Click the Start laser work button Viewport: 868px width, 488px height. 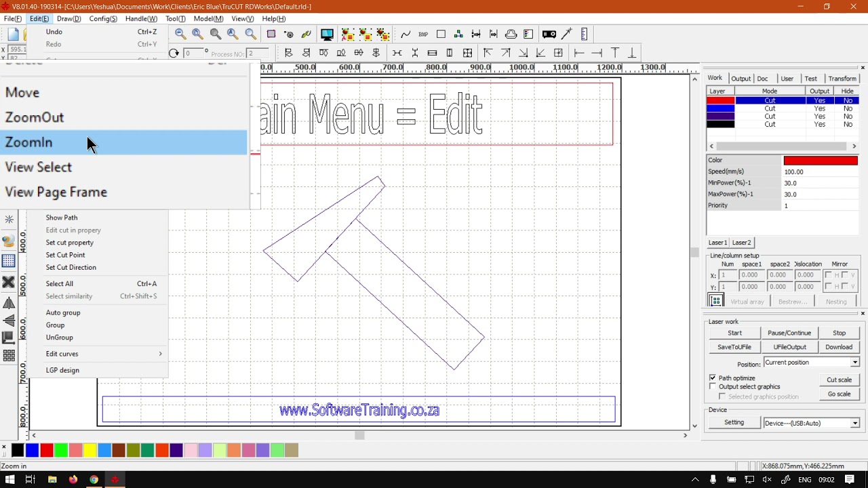pyautogui.click(x=734, y=333)
